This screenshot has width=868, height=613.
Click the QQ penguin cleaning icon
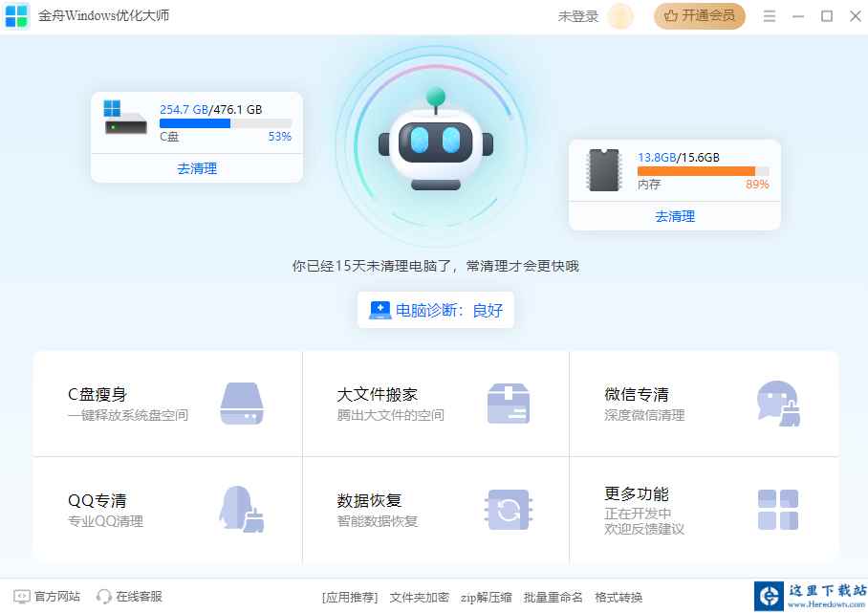(241, 510)
